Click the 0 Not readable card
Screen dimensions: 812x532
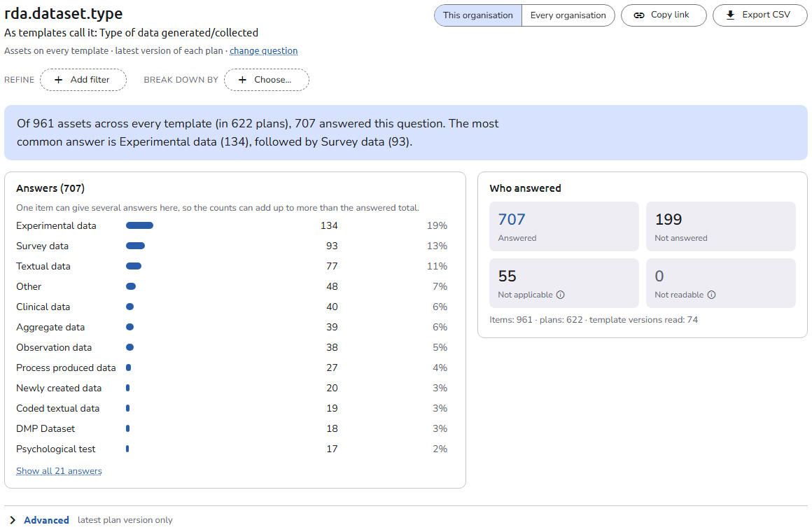721,283
